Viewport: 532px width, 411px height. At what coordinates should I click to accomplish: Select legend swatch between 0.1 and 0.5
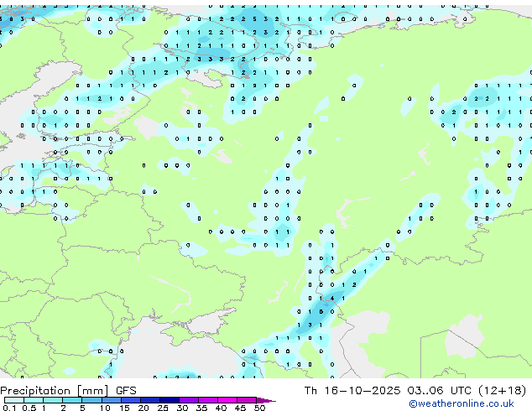pyautogui.click(x=14, y=400)
